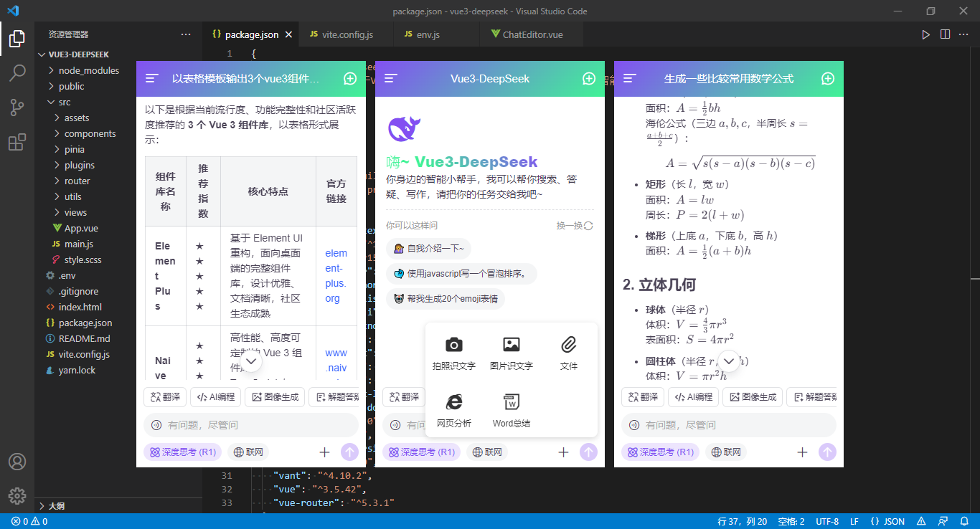Click the 拍照识文字 camera icon
This screenshot has width=980, height=529.
pyautogui.click(x=454, y=345)
